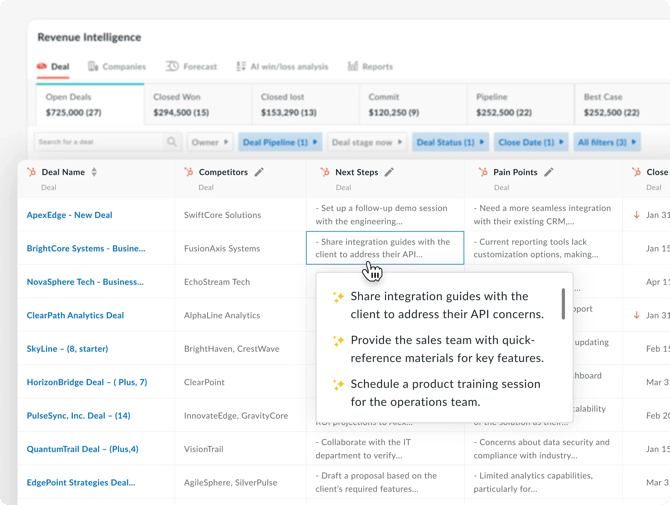The width and height of the screenshot is (670, 505).
Task: Open the QuantumTrail Deal link
Action: click(x=82, y=449)
